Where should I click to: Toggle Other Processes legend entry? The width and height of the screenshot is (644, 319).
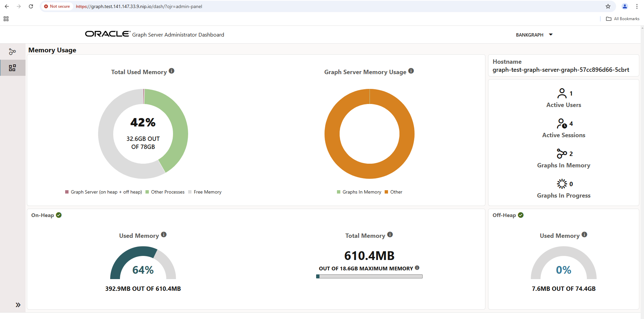tap(165, 192)
